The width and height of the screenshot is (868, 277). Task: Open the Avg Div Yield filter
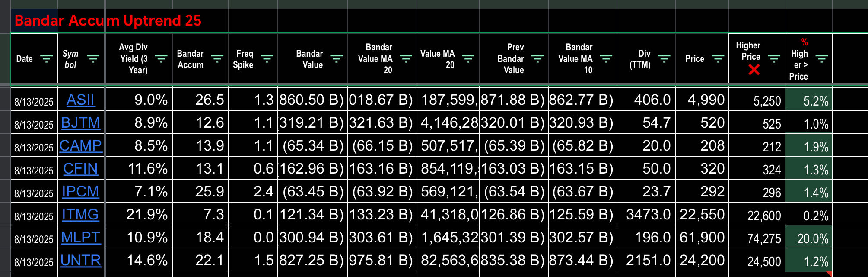[x=161, y=59]
